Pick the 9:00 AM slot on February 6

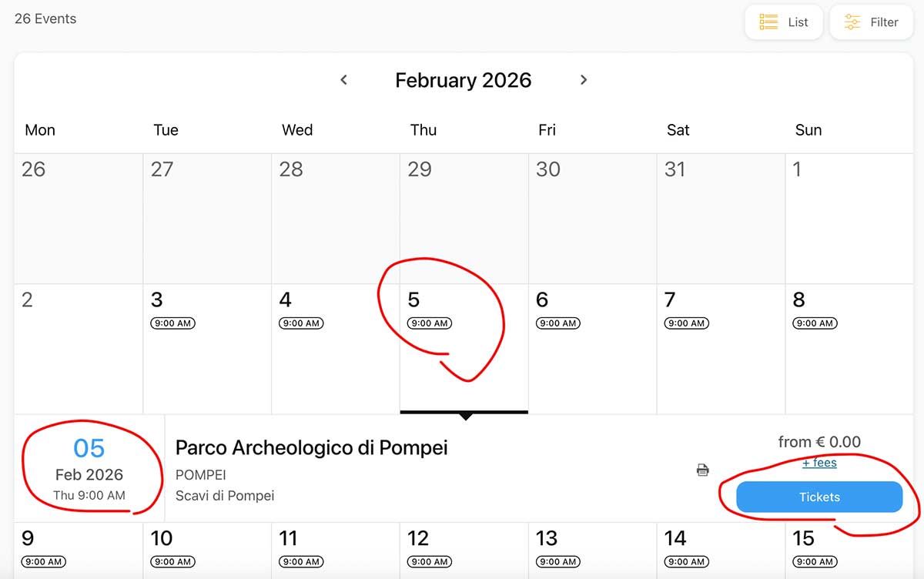(x=558, y=323)
